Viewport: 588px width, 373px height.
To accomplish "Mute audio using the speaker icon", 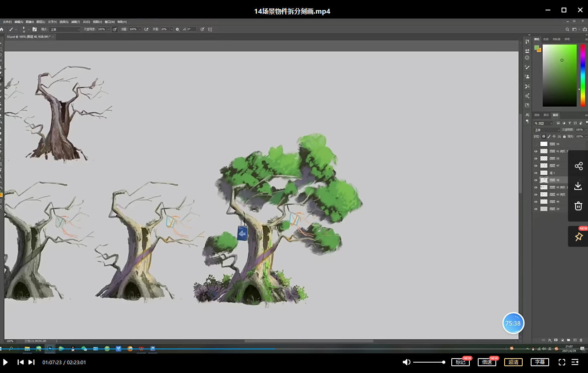I will point(406,362).
